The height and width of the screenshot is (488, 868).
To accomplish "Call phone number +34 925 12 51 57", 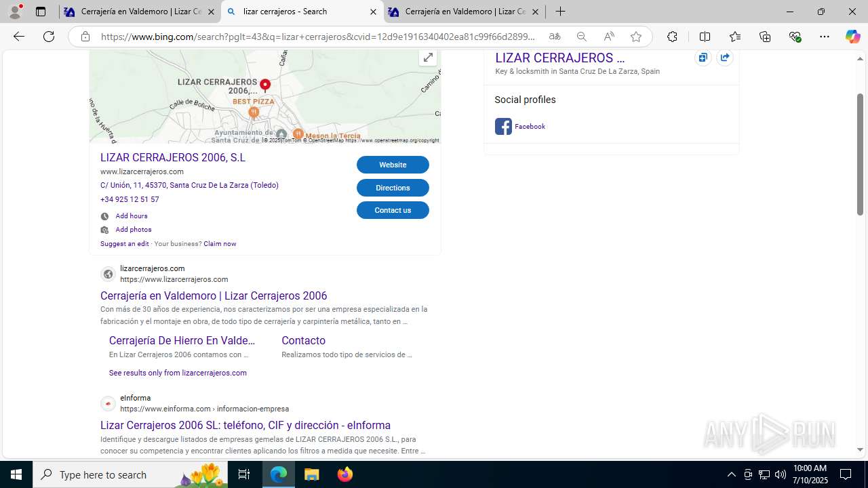I will coord(130,199).
